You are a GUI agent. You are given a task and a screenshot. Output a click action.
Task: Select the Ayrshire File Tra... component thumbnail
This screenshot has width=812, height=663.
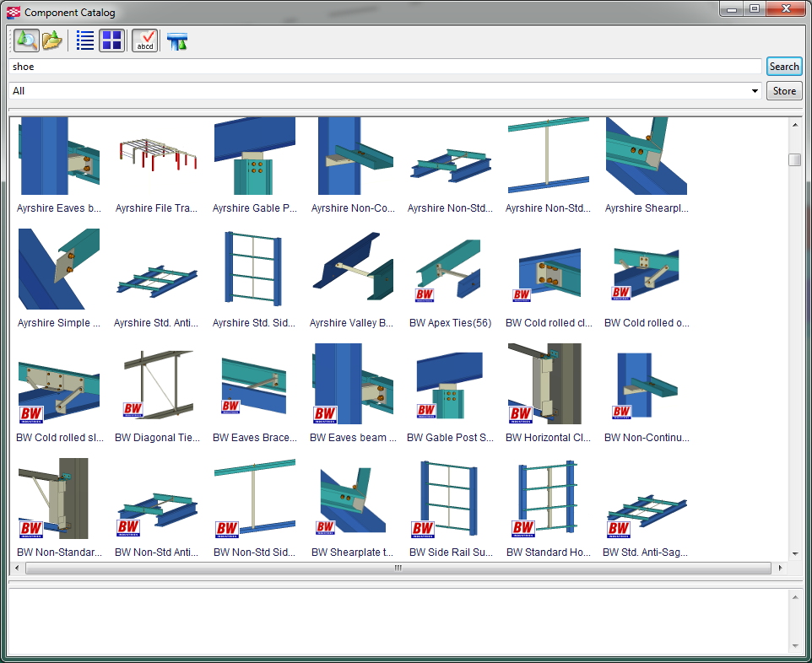tap(157, 156)
